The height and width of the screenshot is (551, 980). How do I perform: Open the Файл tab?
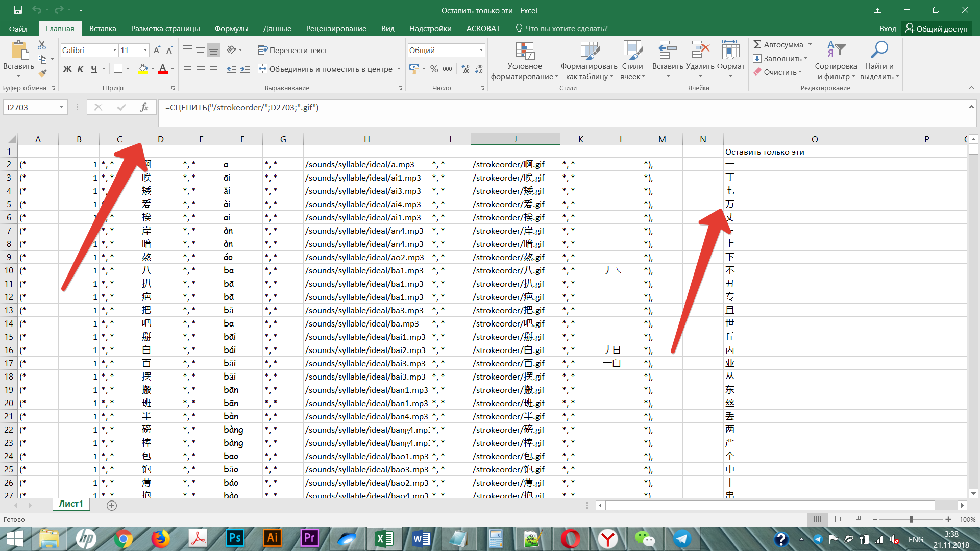point(18,29)
